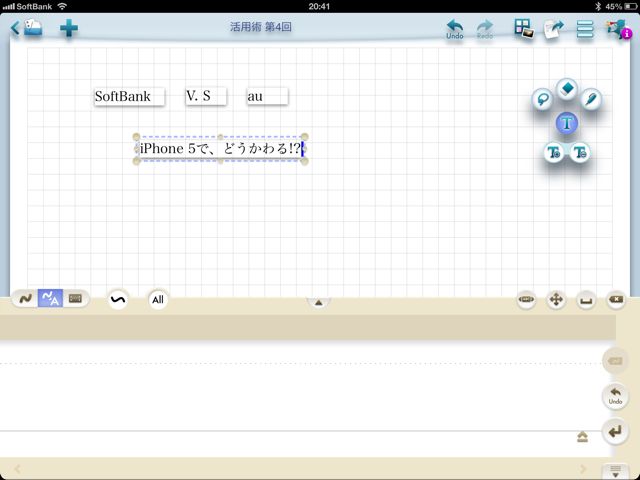Move candidates right with bottom right arrow
640x480 pixels.
(x=583, y=469)
